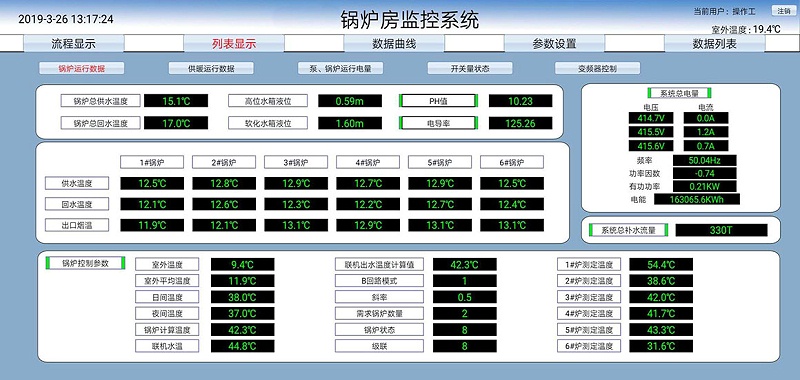The image size is (800, 380).
Task: Click the 1#锅炉 column header
Action: pyautogui.click(x=152, y=162)
